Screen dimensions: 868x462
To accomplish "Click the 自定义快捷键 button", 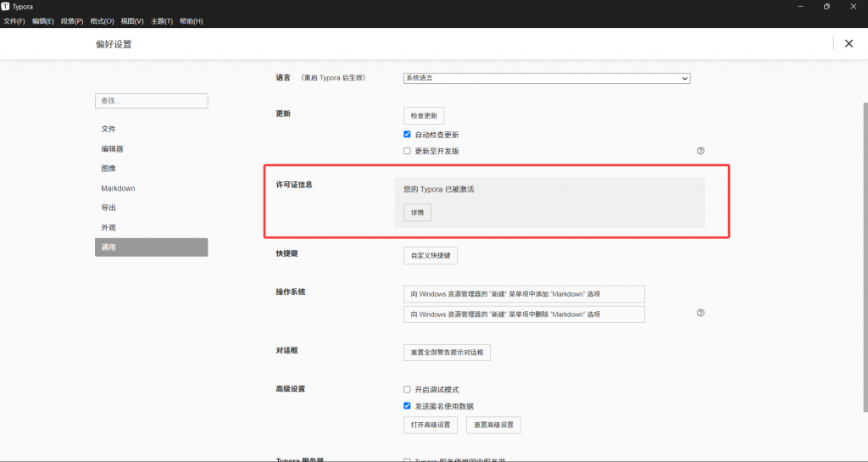I will click(430, 256).
